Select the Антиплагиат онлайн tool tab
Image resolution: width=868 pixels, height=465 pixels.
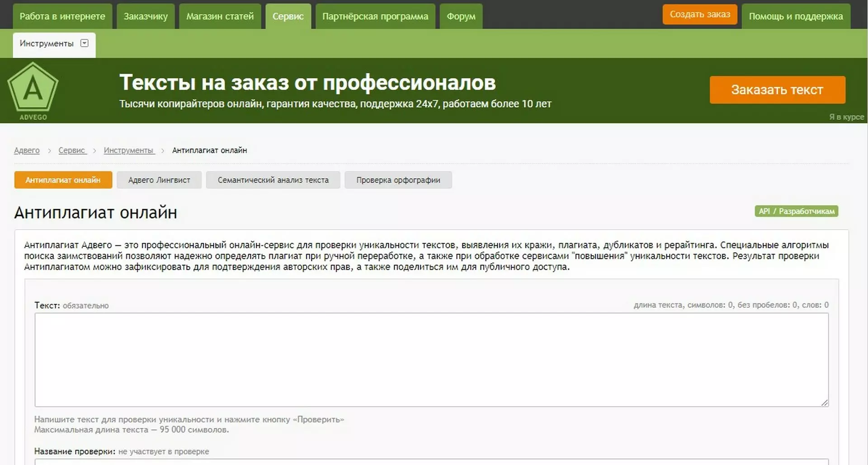[63, 180]
